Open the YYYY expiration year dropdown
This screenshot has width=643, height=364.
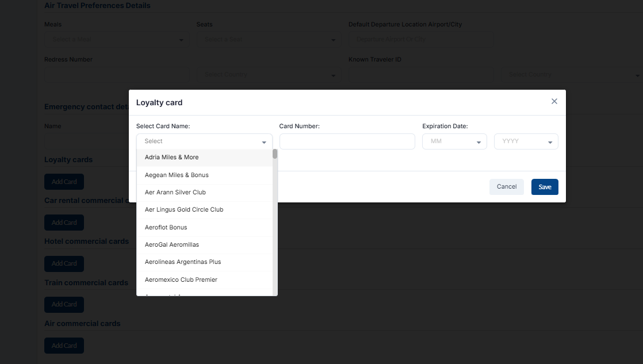pyautogui.click(x=526, y=141)
